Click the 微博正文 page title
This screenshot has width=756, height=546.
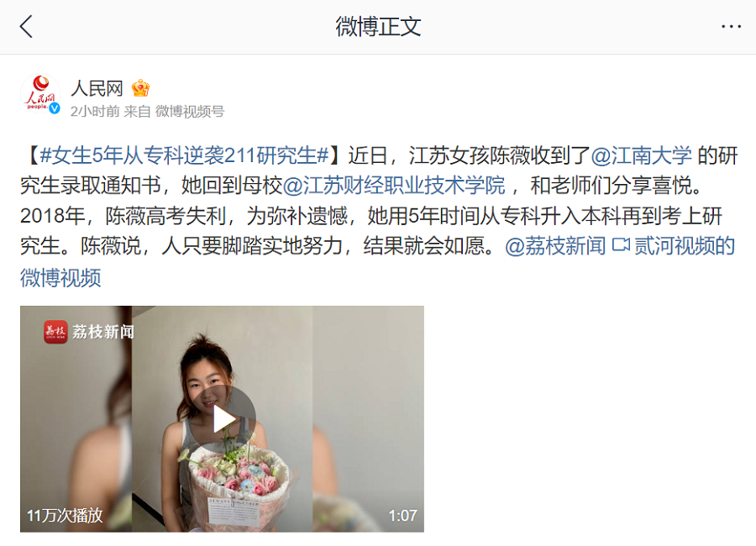point(378,27)
